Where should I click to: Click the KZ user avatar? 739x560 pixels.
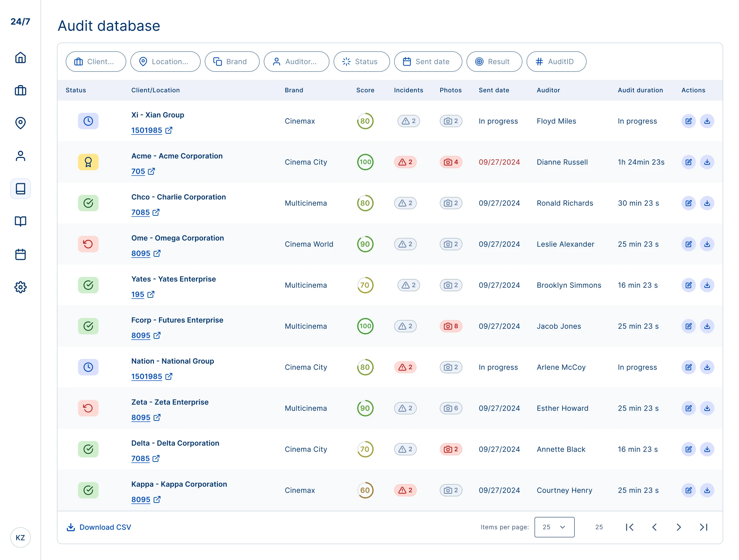tap(21, 538)
